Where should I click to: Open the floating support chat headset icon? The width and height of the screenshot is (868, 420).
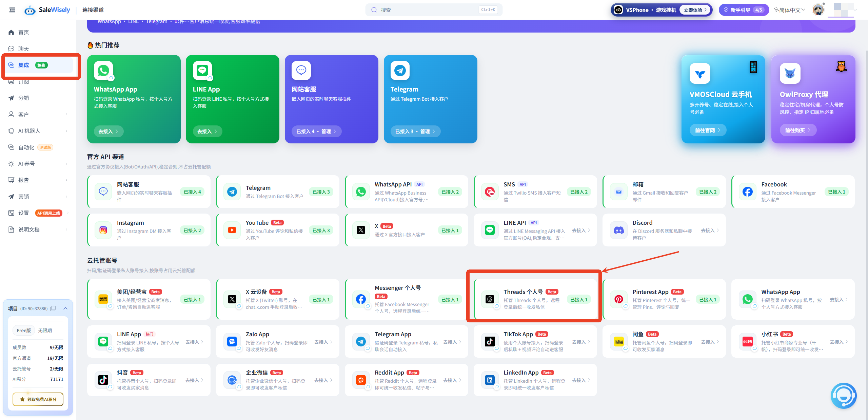pyautogui.click(x=844, y=396)
